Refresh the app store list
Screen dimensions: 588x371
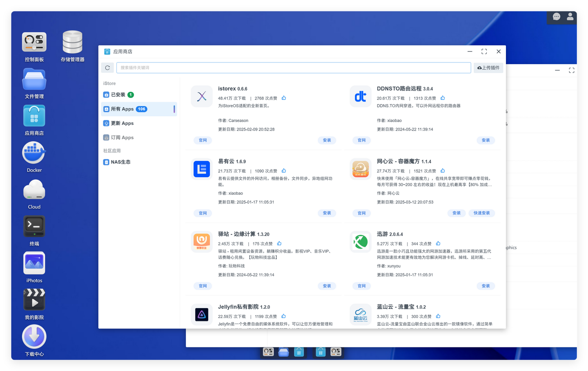point(107,68)
